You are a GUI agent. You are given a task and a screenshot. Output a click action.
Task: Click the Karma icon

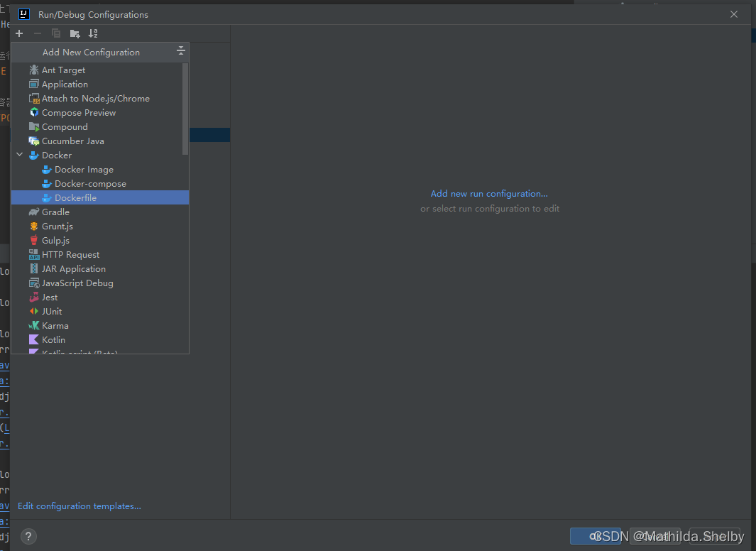click(34, 325)
